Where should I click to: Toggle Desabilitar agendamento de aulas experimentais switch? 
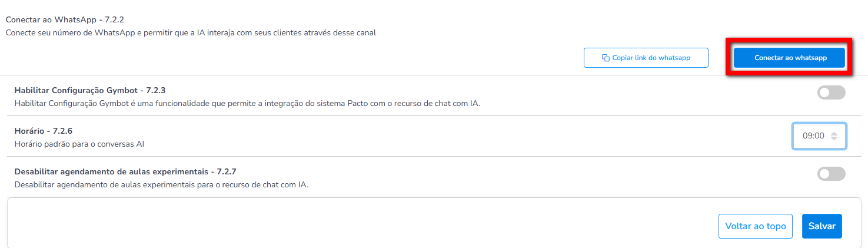(831, 174)
